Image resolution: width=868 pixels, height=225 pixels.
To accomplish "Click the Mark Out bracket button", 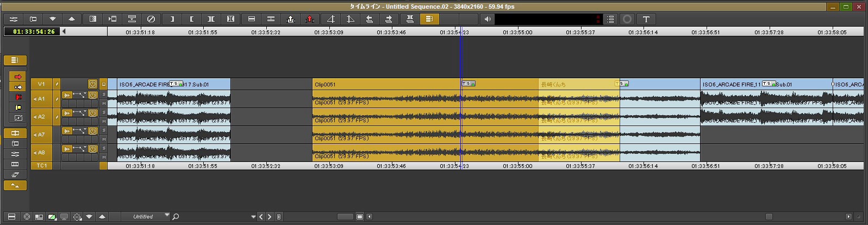I will point(191,19).
